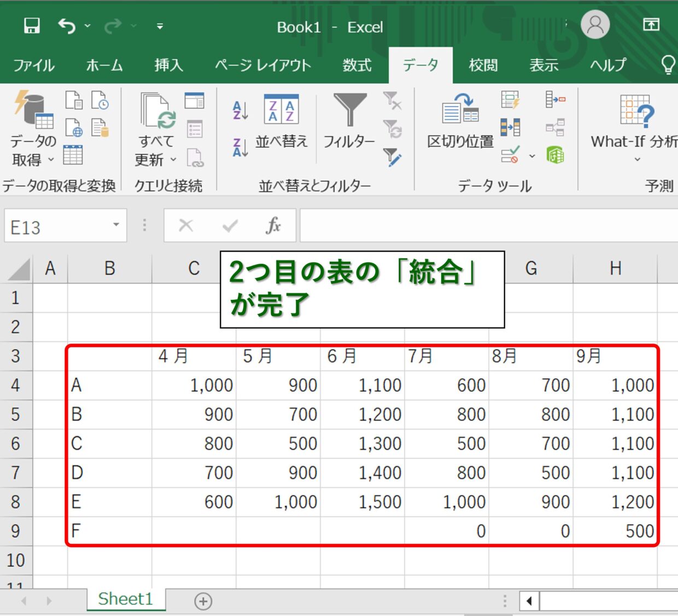678x616 pixels.
Task: Open the Queries and Connections pane icon
Action: tap(194, 101)
